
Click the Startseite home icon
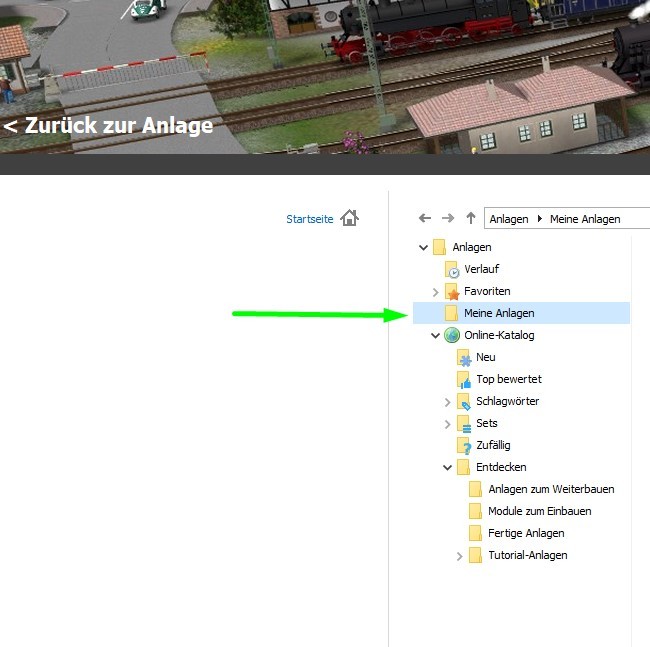pos(349,218)
